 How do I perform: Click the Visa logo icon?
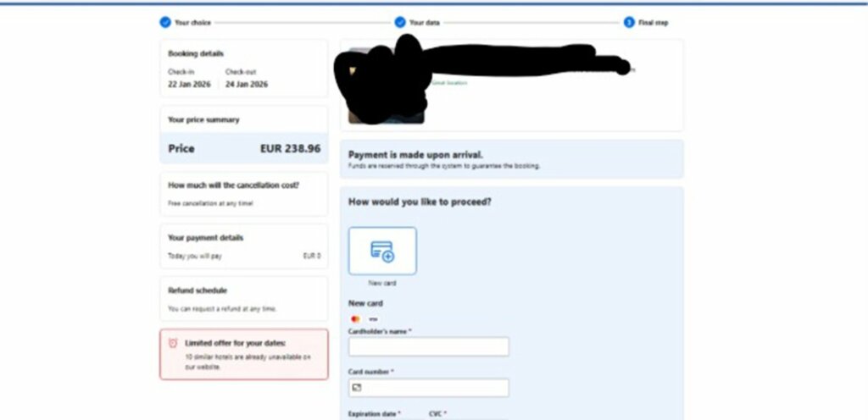(373, 319)
